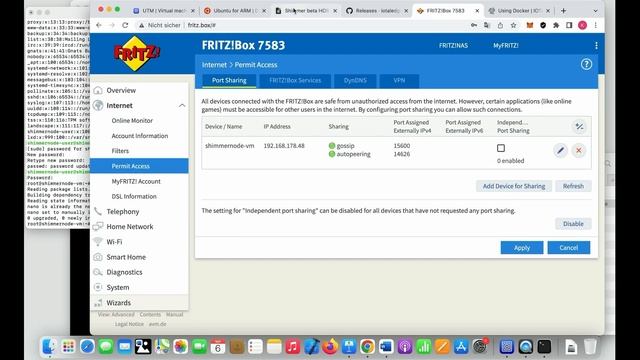Click the Apply button
The width and height of the screenshot is (640, 360).
pos(522,248)
